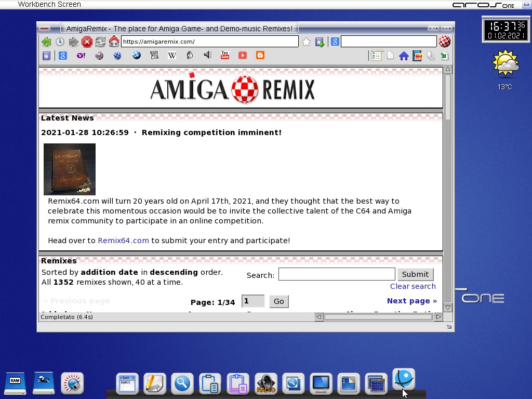
Task: Open the Yahoo bookmark icon
Action: [81, 55]
